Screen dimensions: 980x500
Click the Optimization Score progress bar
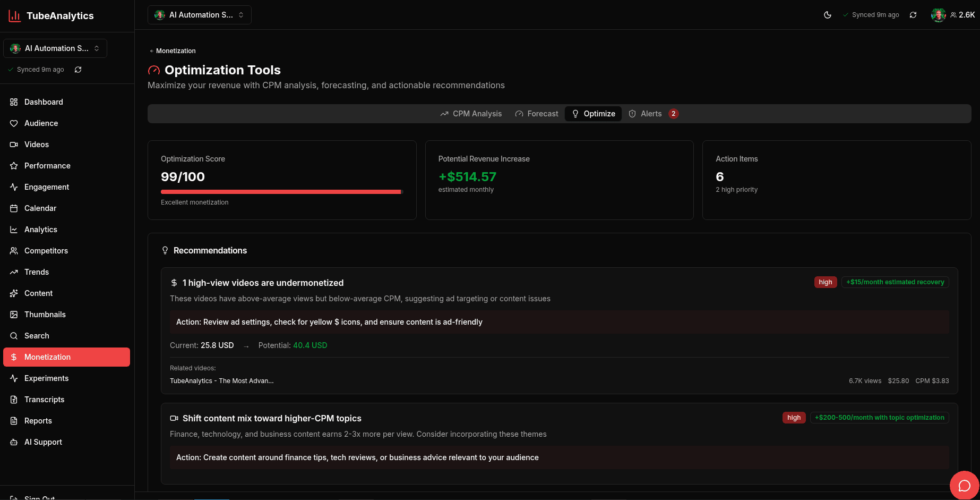[x=281, y=192]
